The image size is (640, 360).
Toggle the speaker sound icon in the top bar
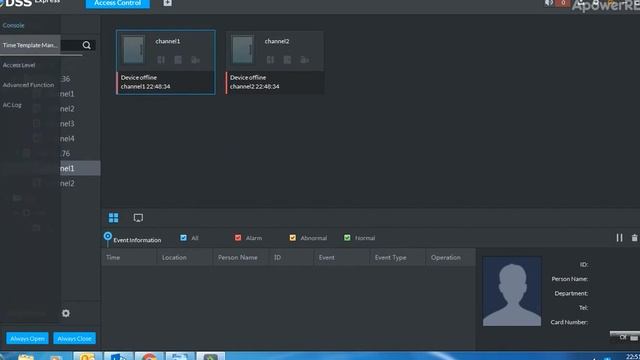[549, 3]
